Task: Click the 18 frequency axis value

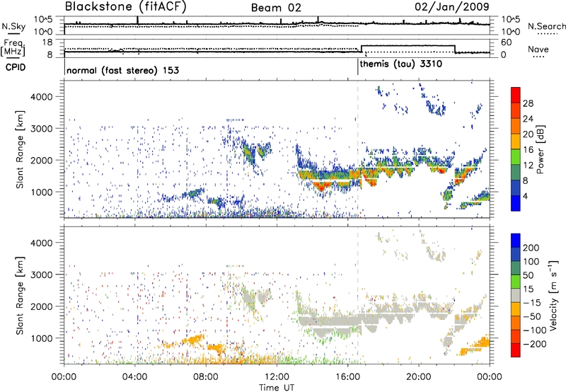Action: (x=47, y=42)
